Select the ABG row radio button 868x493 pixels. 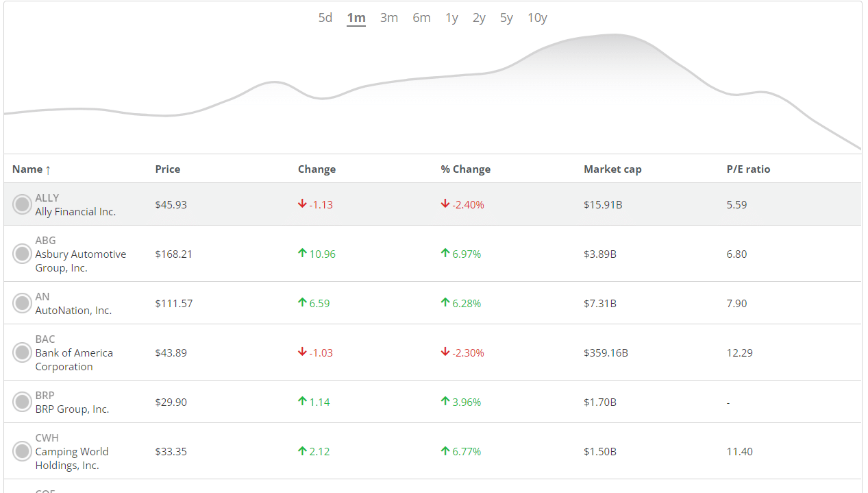[23, 254]
